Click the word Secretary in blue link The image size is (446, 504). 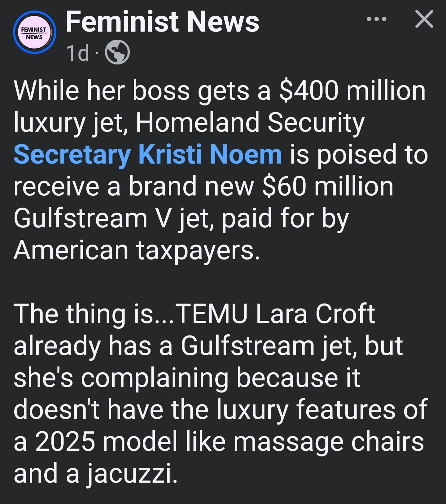(x=72, y=155)
